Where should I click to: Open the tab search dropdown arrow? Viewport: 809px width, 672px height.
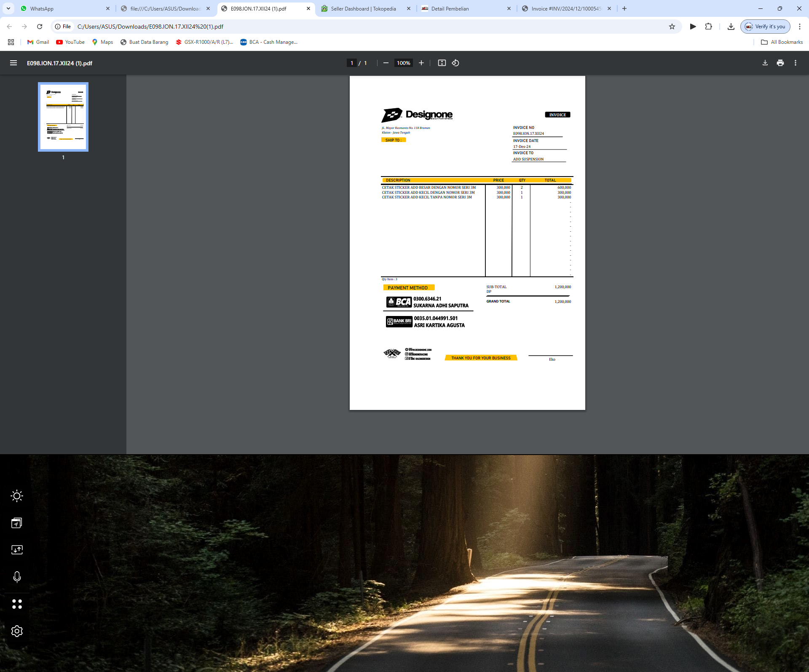point(8,8)
